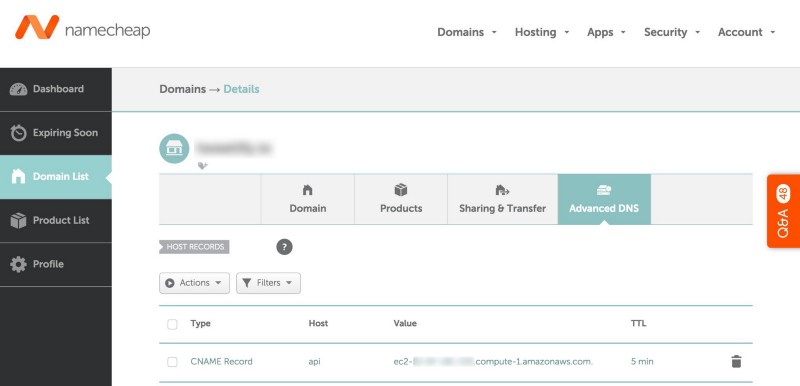800x386 pixels.
Task: Click the Dashboard gauge icon
Action: [18, 89]
